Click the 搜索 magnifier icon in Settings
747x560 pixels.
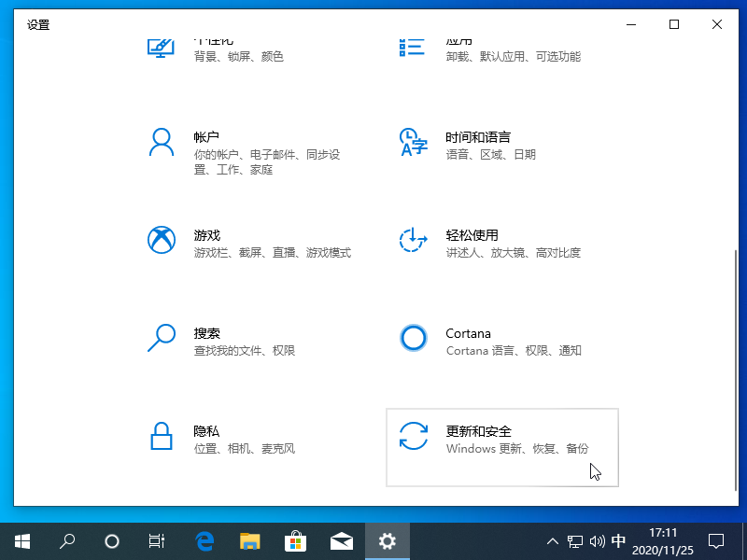click(162, 338)
